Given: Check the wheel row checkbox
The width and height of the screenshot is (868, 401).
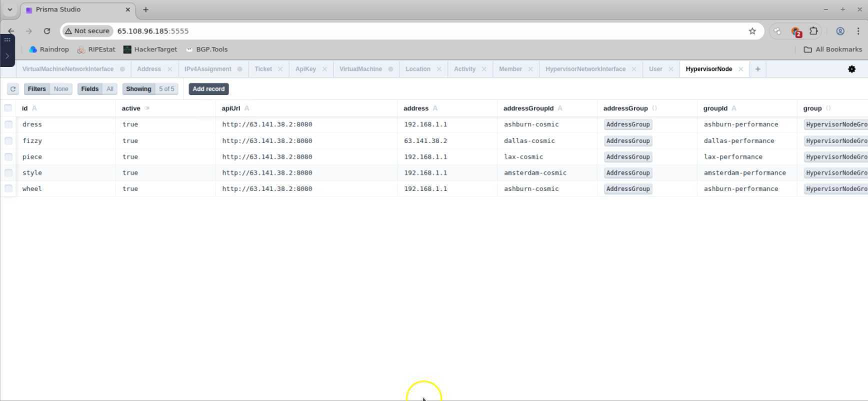Looking at the screenshot, I should coord(8,189).
